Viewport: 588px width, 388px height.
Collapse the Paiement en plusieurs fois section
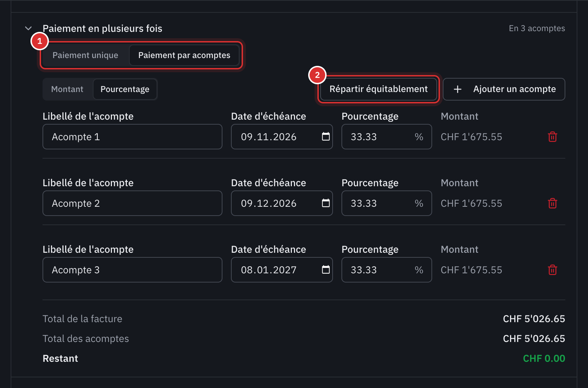coord(28,28)
